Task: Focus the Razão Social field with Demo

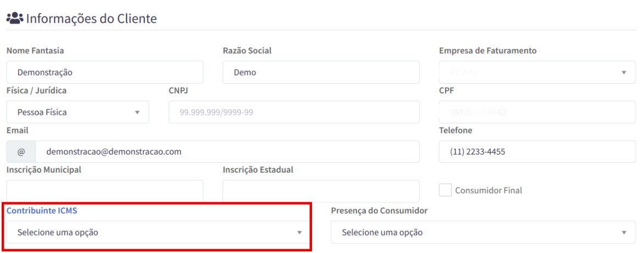Action: 321,73
